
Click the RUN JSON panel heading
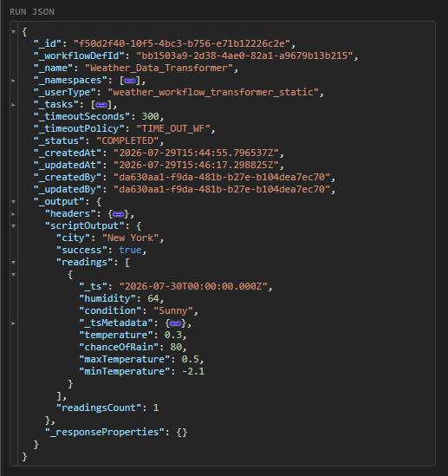point(32,12)
